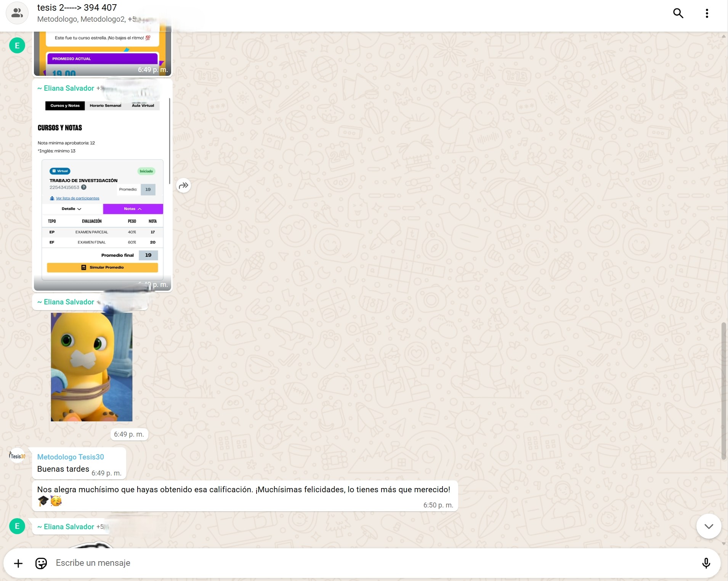Click the 6:49 p. m. sticker timestamp
This screenshot has width=728, height=581.
[x=129, y=434]
